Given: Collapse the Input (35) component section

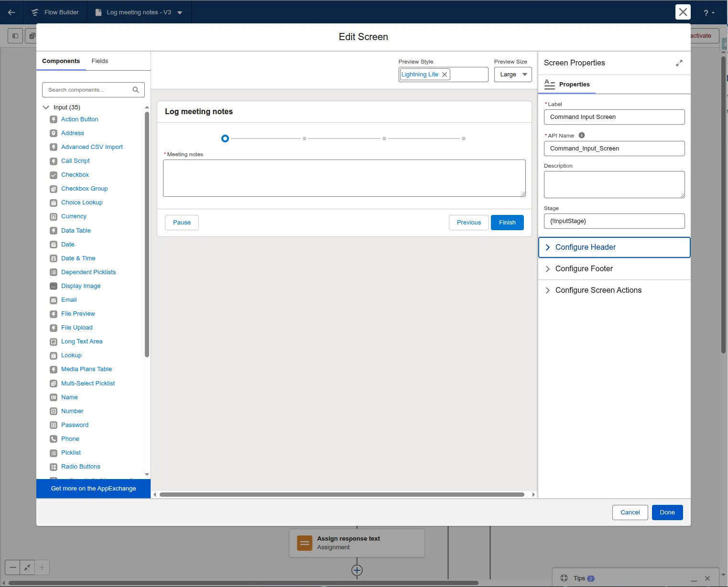Looking at the screenshot, I should tap(46, 107).
